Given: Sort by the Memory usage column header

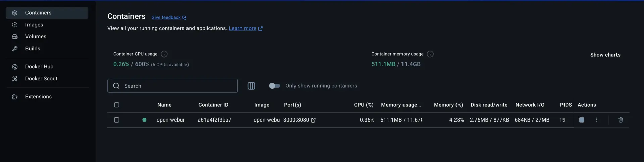Looking at the screenshot, I should [x=401, y=105].
